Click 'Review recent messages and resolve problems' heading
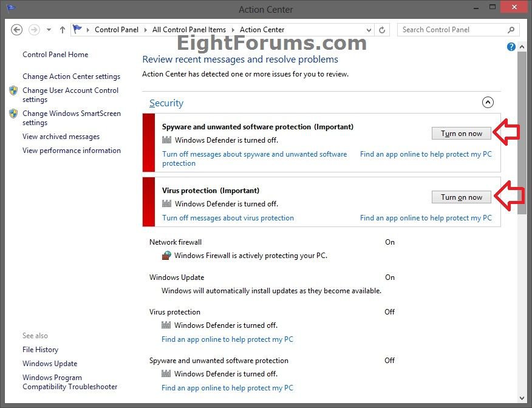Screen dimensions: 532x408 240,59
